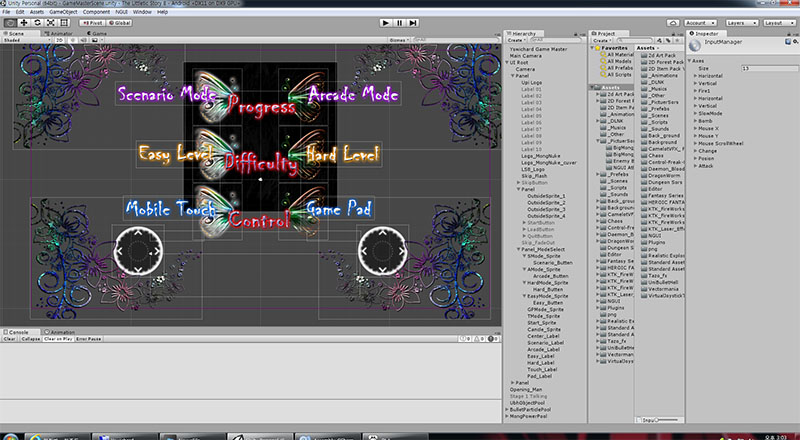Expand Fire1 axis in Inspector
Screen dimensions: 800x440
pos(695,91)
